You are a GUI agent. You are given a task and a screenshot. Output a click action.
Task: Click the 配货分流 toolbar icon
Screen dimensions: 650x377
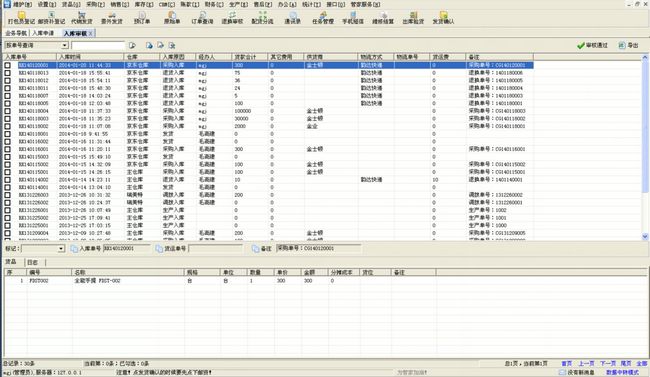(x=262, y=18)
